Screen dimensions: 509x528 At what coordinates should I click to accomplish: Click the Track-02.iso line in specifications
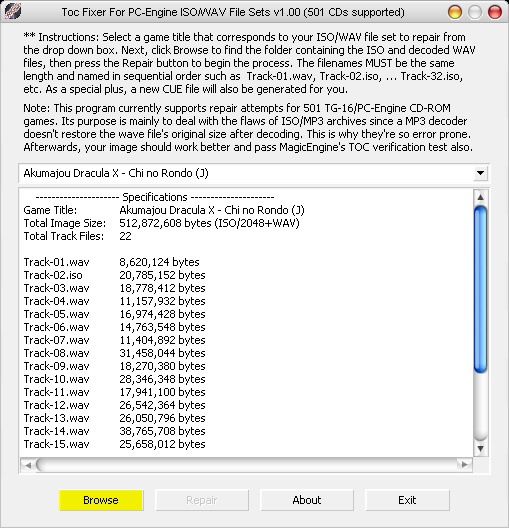point(114,275)
